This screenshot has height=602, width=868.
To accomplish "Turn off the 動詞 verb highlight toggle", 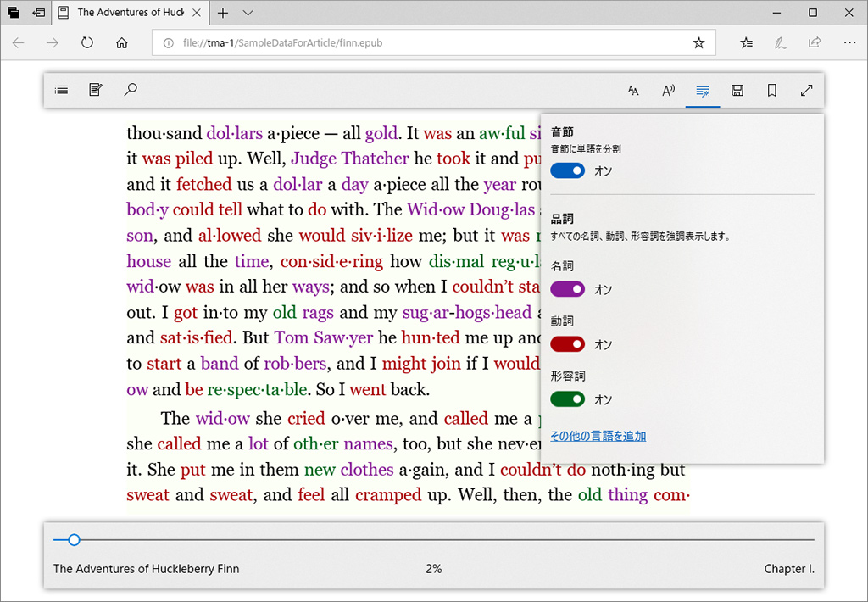I will click(x=567, y=344).
